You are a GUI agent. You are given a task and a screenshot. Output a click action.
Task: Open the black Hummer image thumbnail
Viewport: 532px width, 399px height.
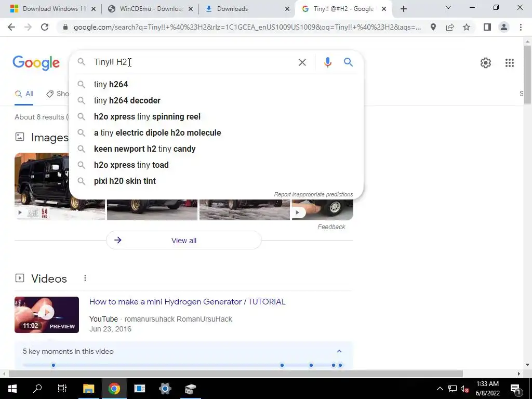[x=42, y=186]
